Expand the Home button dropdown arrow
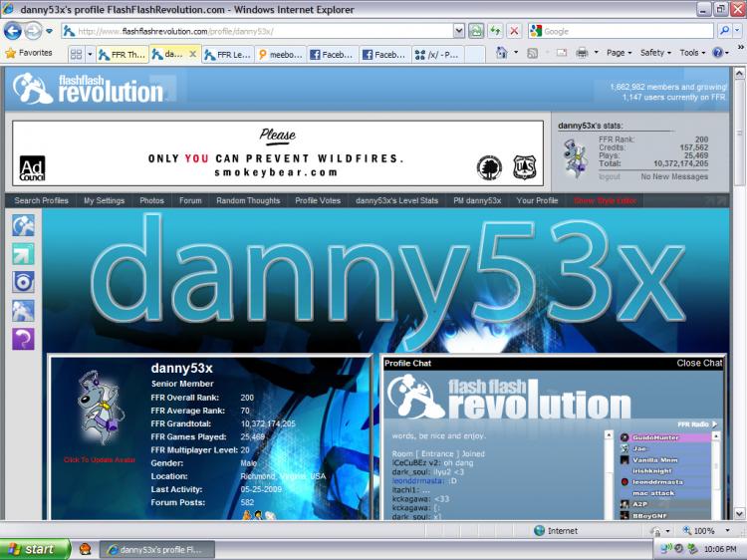This screenshot has width=747, height=560. (x=516, y=53)
